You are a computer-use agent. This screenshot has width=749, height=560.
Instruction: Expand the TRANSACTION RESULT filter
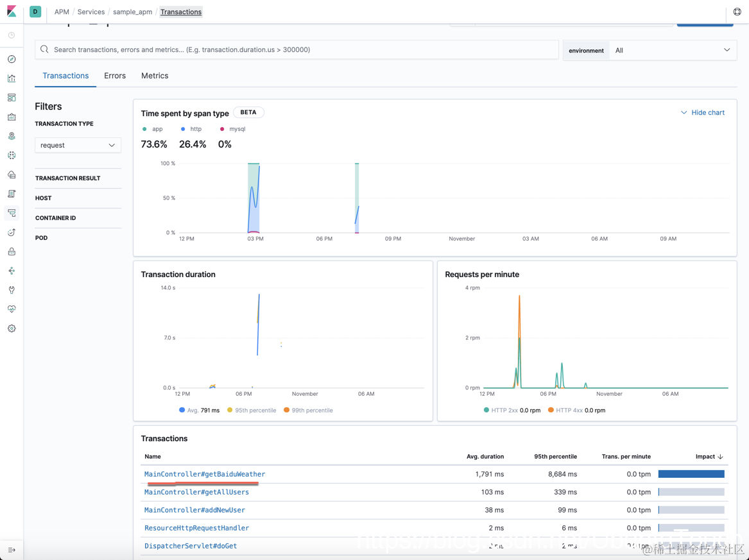[68, 178]
